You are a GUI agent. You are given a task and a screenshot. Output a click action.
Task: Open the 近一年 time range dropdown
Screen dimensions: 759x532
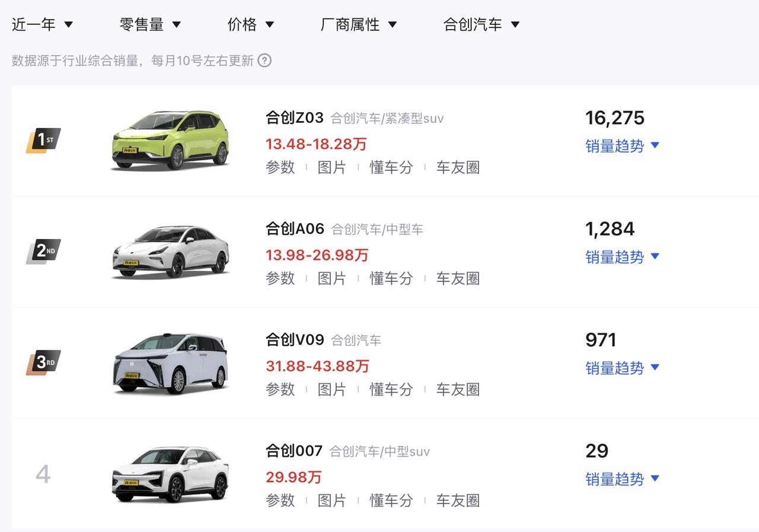42,24
